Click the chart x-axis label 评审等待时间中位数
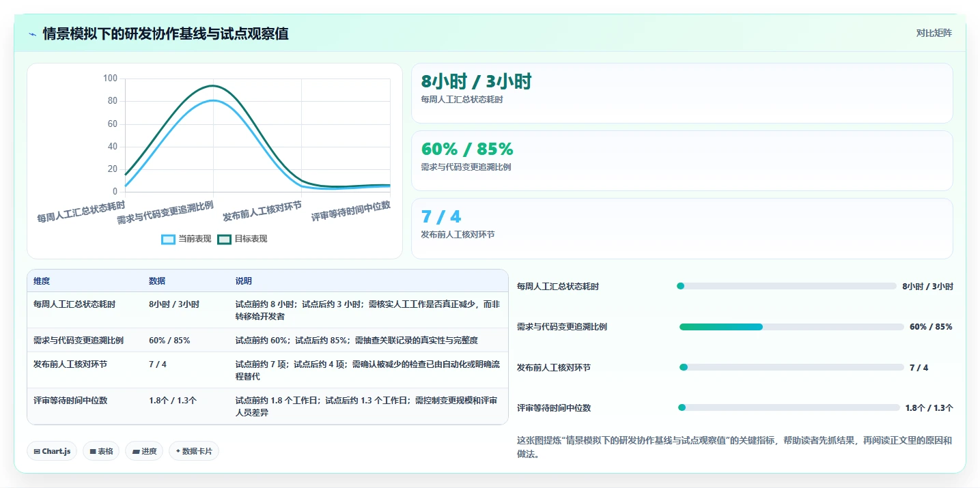The image size is (980, 488). (351, 211)
